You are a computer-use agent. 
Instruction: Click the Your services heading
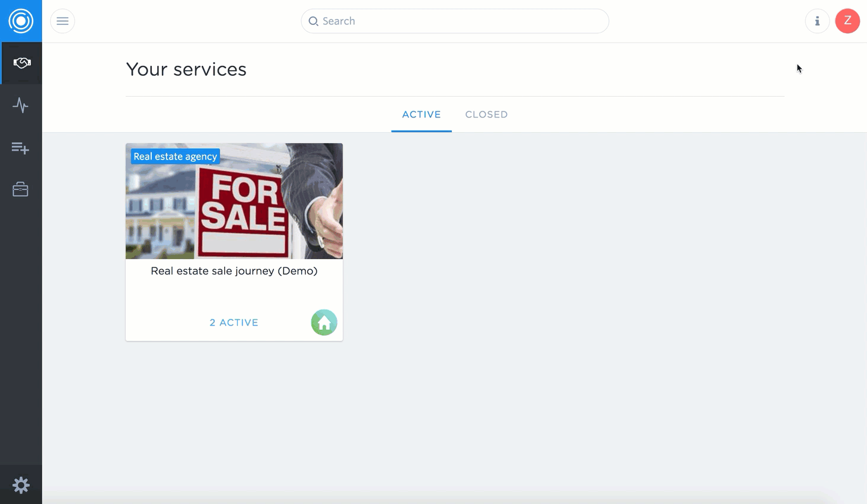(x=186, y=69)
